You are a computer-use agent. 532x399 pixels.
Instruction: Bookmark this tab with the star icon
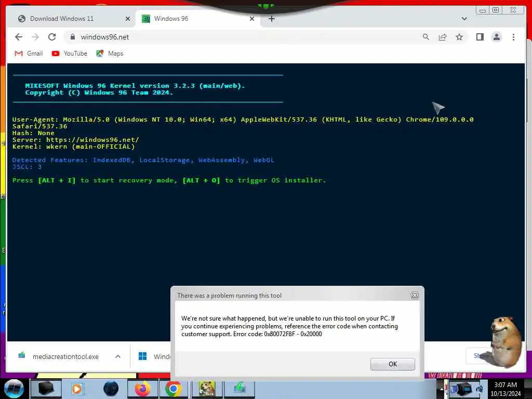coord(459,37)
